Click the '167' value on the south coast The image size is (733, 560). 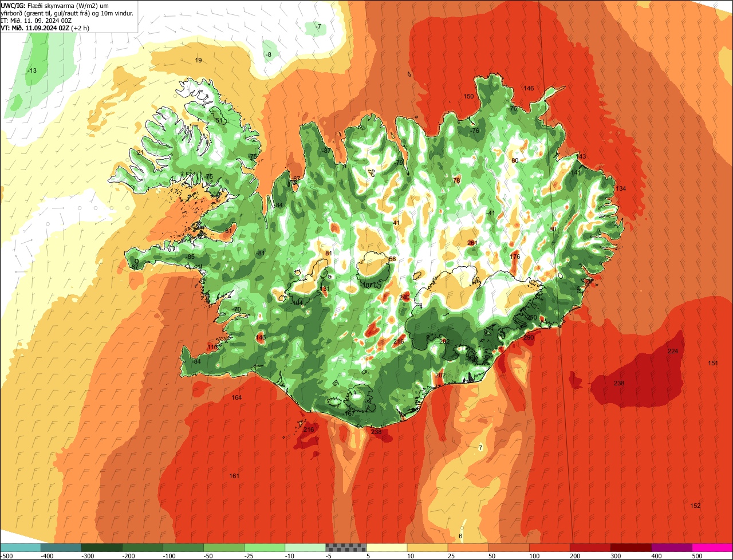coord(349,413)
